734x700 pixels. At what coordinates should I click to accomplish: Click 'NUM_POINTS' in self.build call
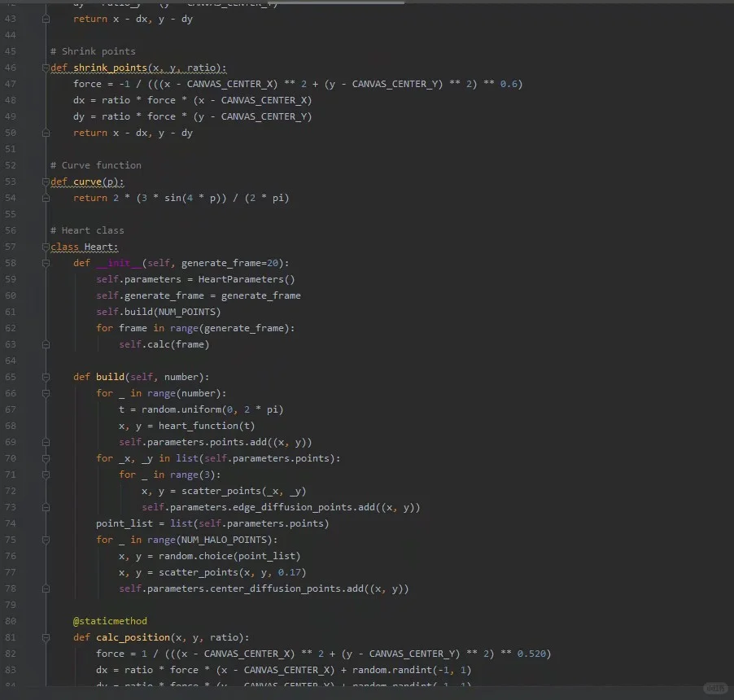(186, 312)
